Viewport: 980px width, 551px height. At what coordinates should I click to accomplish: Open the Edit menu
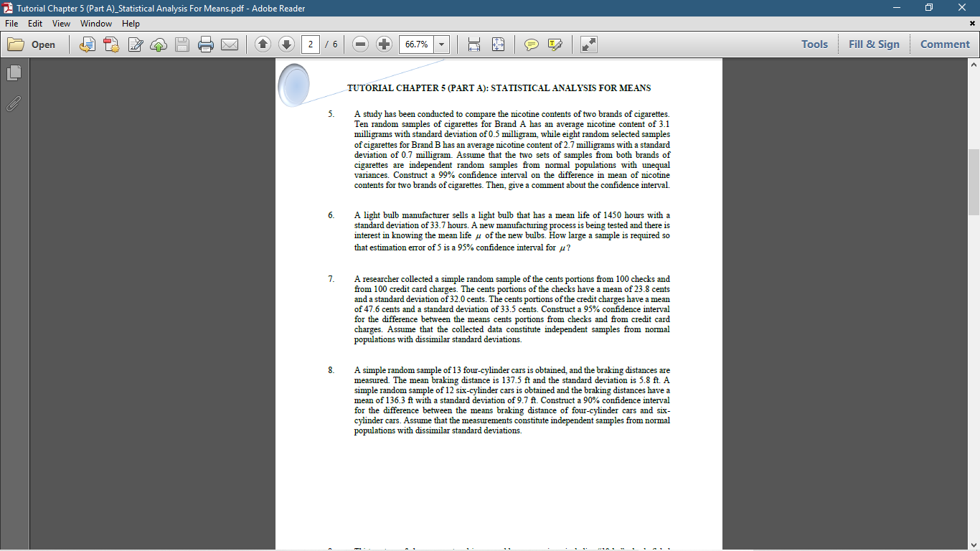pos(35,24)
